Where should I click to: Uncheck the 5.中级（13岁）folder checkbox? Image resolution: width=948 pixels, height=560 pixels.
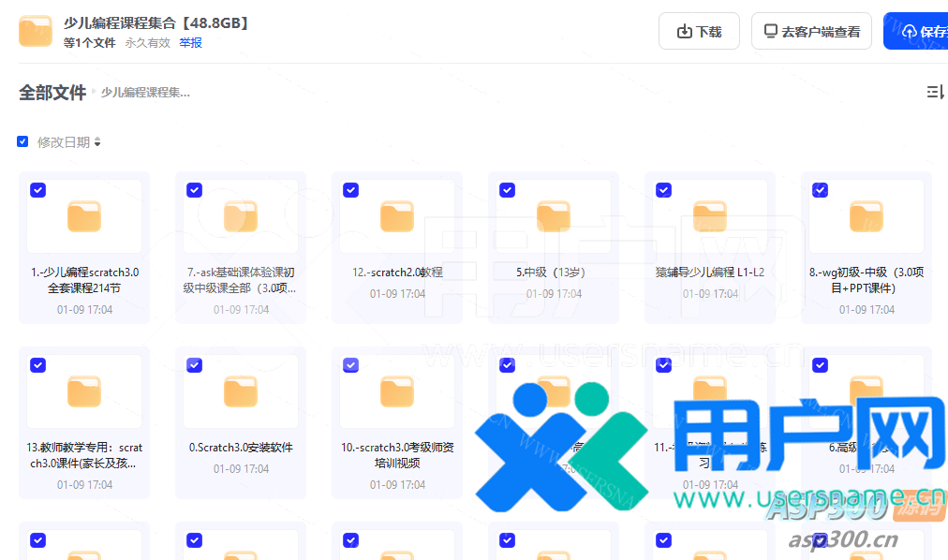pyautogui.click(x=507, y=190)
